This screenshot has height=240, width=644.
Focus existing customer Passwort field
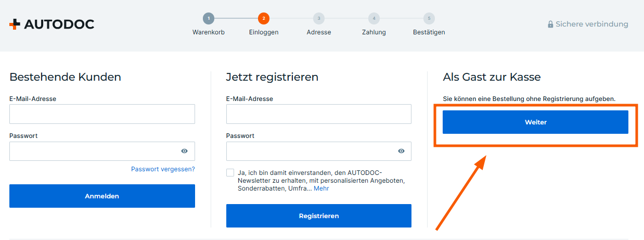[94, 151]
